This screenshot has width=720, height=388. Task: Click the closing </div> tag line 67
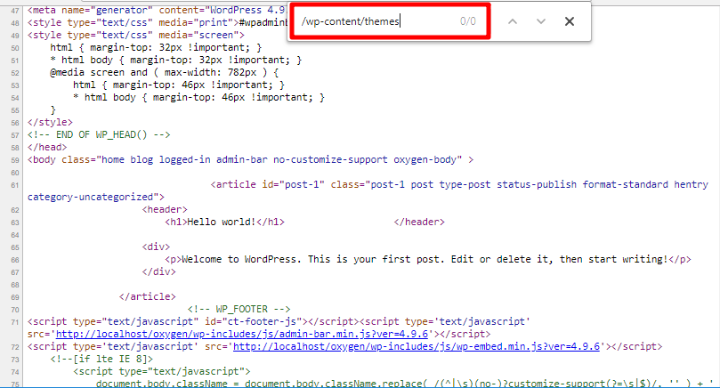(159, 271)
